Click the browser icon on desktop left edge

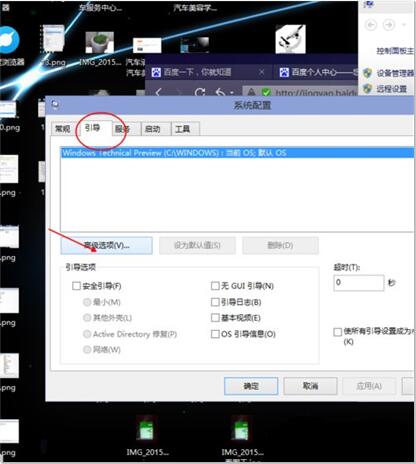pos(9,40)
